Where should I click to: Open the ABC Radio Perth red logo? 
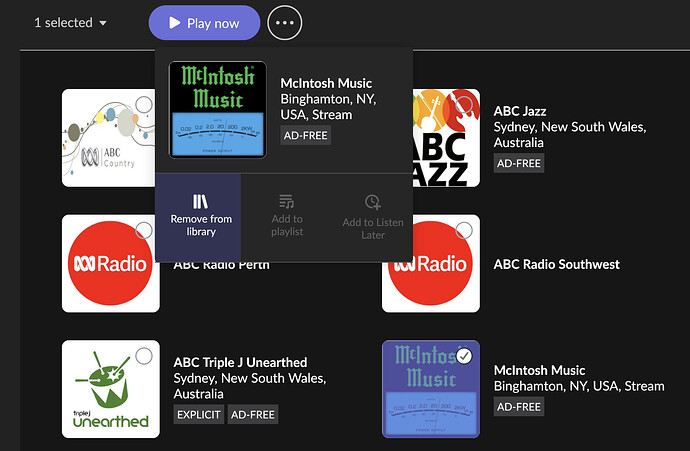(x=111, y=263)
